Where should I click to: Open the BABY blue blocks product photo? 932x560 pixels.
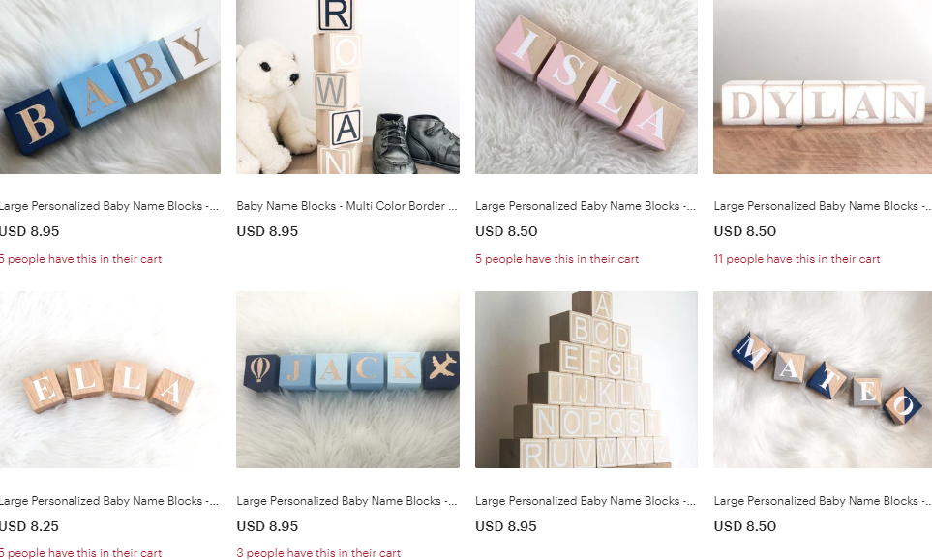coord(110,87)
